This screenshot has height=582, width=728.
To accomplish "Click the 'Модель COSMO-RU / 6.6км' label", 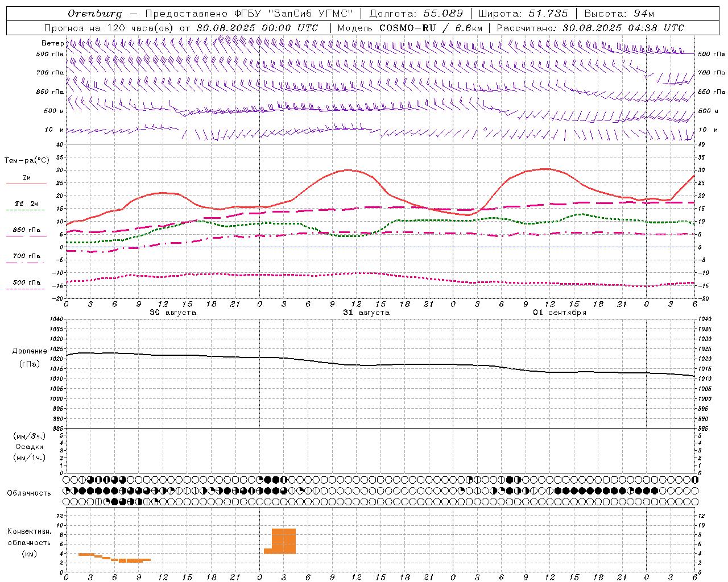I will [x=409, y=28].
